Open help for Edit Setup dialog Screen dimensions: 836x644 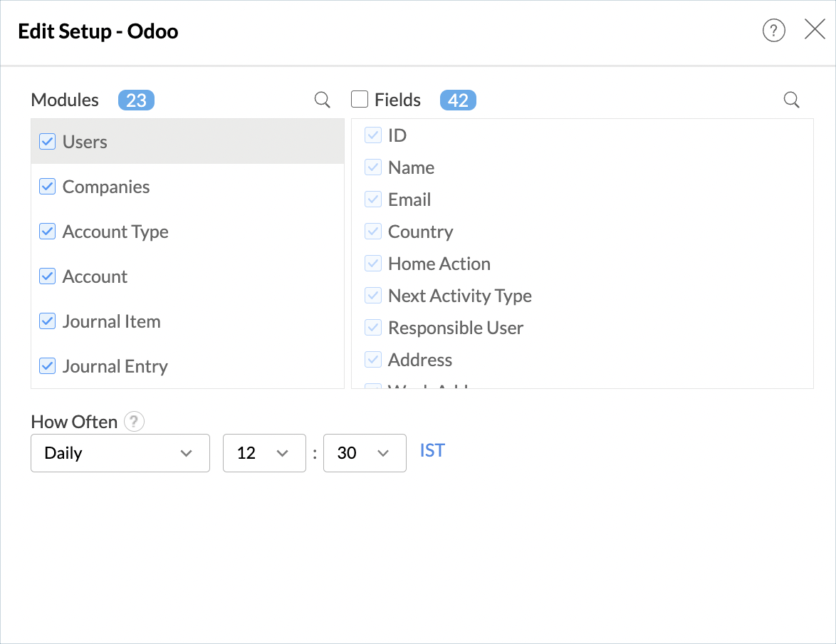pos(773,30)
